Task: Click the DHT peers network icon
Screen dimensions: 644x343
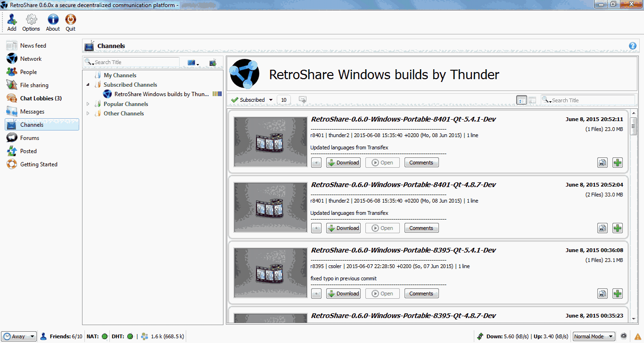Action: (145, 336)
